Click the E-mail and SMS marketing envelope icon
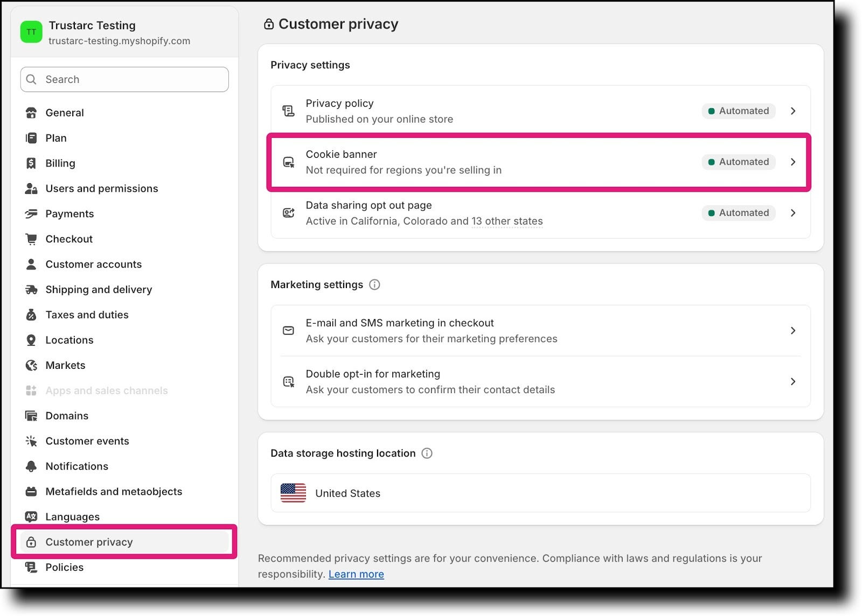This screenshot has width=862, height=616. click(x=289, y=331)
